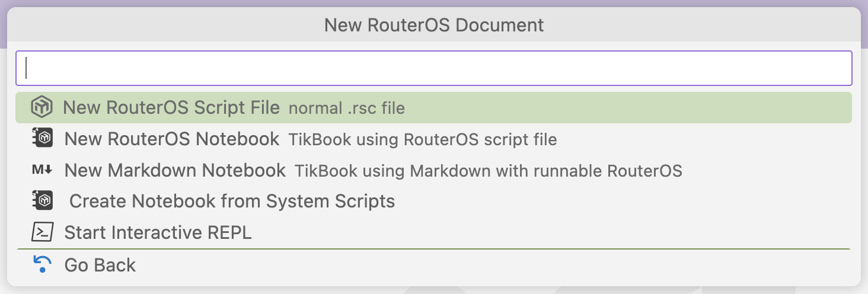Click empty area of Create Notebook row

(x=593, y=201)
